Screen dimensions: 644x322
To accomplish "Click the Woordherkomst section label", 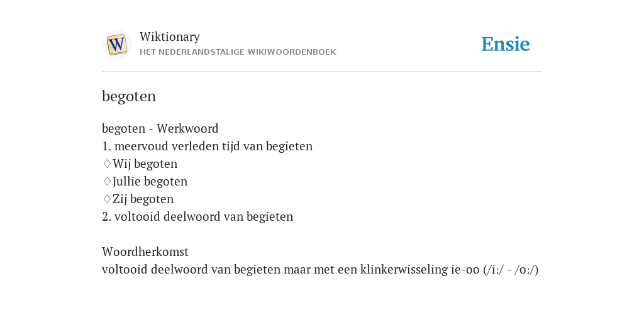I will pyautogui.click(x=145, y=252).
